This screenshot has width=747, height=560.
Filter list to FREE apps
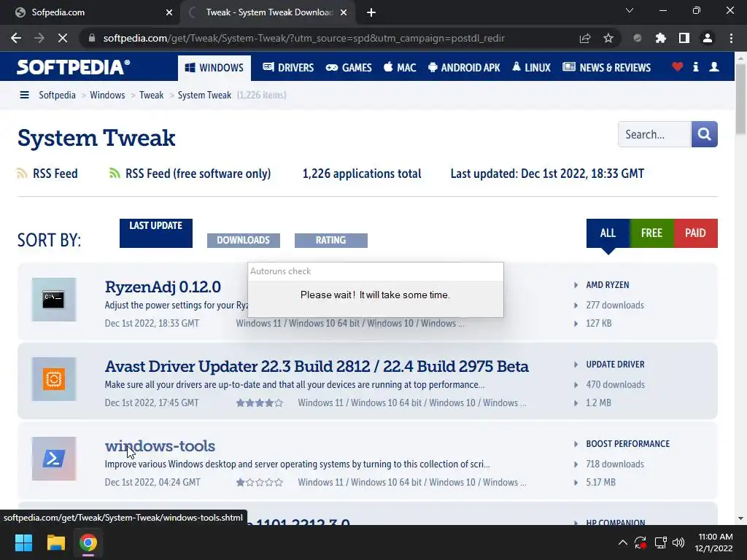tap(651, 233)
